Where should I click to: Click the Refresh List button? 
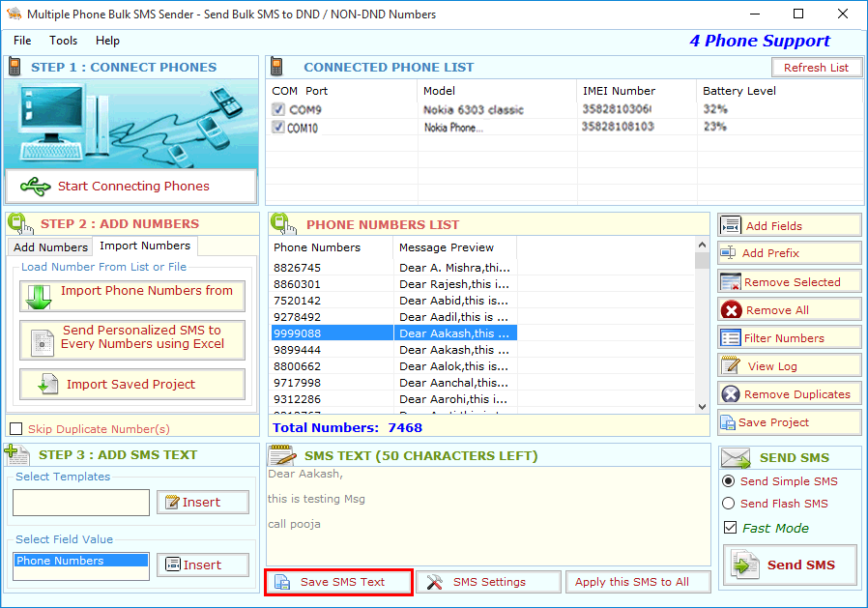click(x=817, y=68)
